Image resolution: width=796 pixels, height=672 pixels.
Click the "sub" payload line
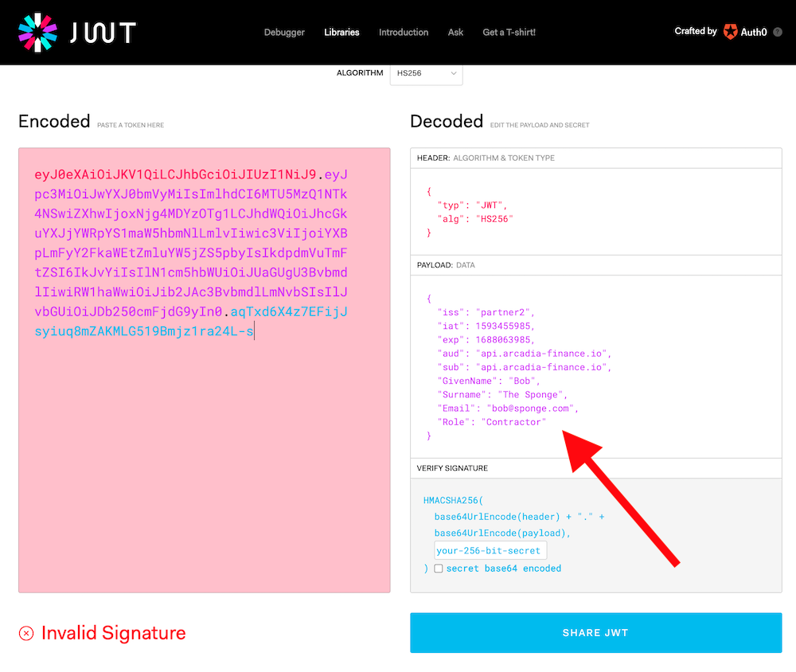click(x=525, y=367)
